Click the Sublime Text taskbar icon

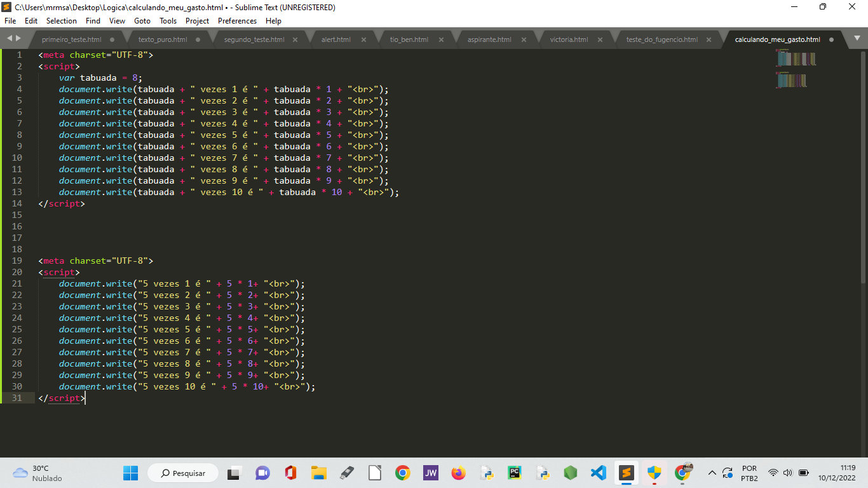(627, 473)
